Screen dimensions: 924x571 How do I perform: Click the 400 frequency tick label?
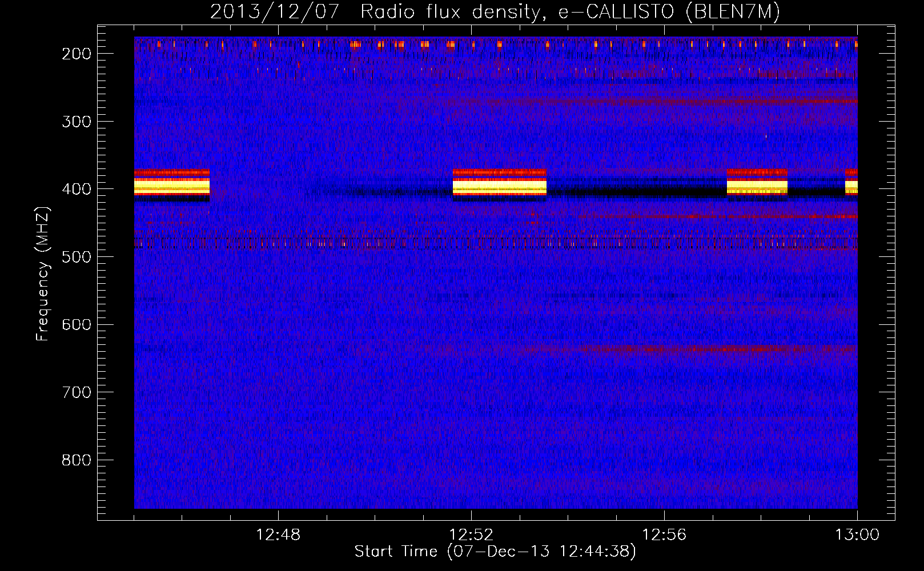(76, 189)
